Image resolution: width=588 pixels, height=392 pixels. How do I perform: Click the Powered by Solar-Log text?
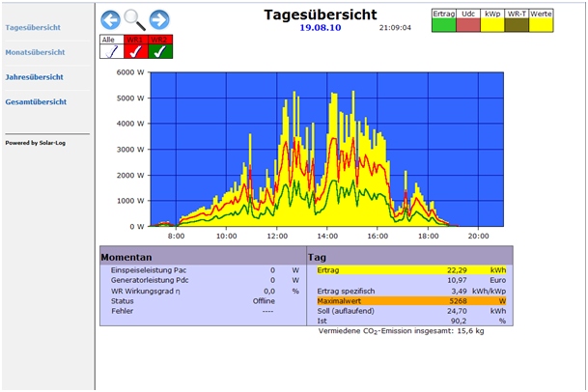pos(36,143)
